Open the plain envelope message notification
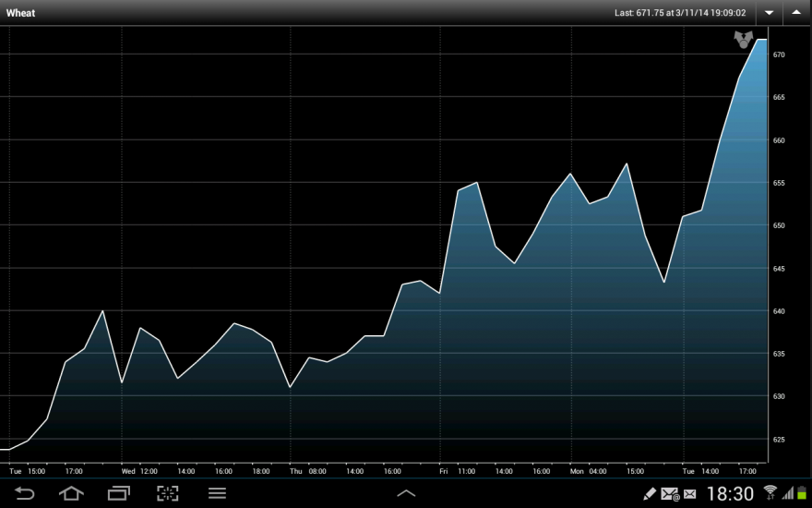Screen dimensions: 812x508 point(690,494)
